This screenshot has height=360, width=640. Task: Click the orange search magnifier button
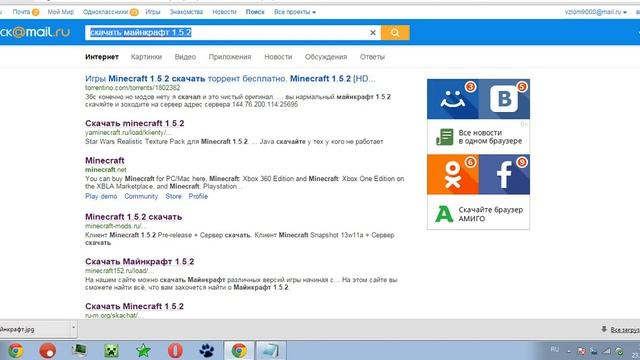395,33
